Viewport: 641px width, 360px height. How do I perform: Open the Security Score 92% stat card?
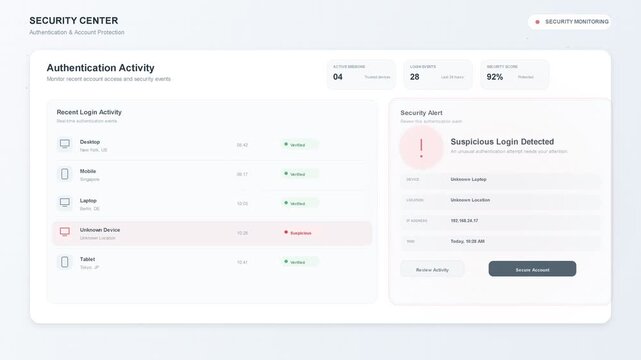[515, 74]
